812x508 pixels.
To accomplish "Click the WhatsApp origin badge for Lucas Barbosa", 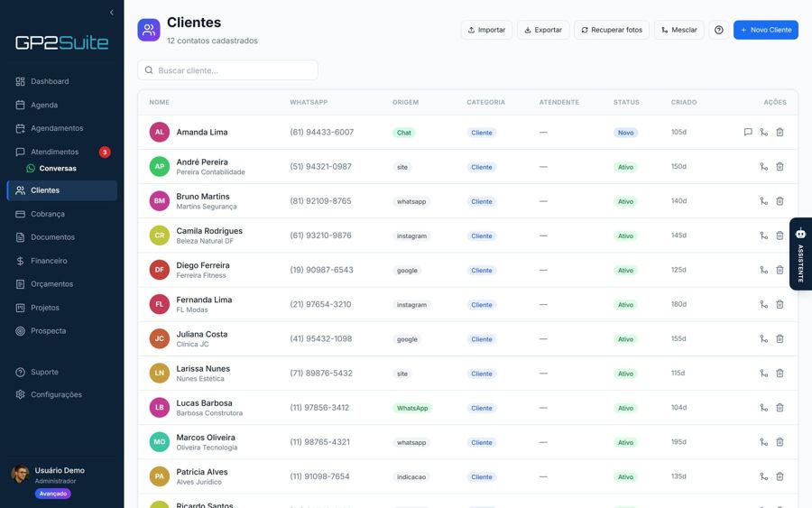I will pyautogui.click(x=412, y=408).
